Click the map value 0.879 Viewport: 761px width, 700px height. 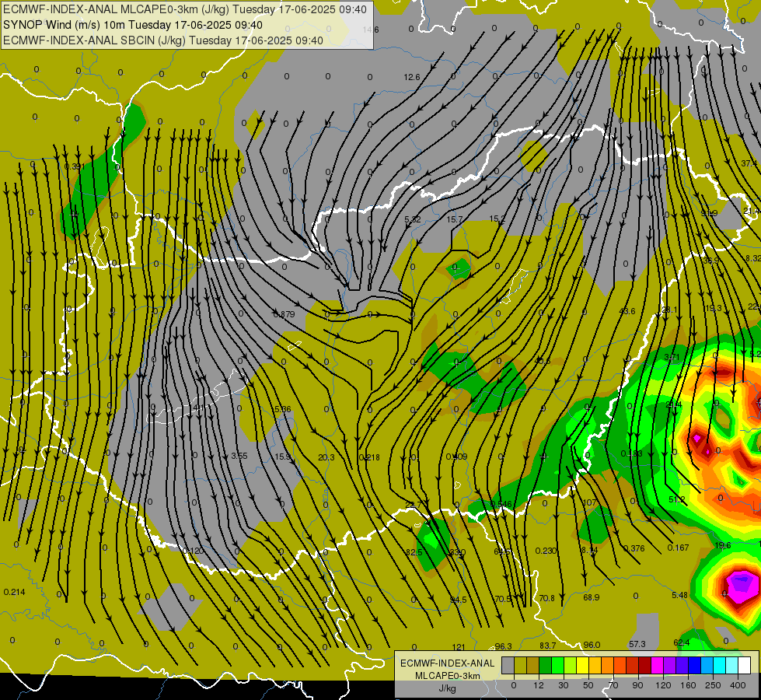(284, 314)
